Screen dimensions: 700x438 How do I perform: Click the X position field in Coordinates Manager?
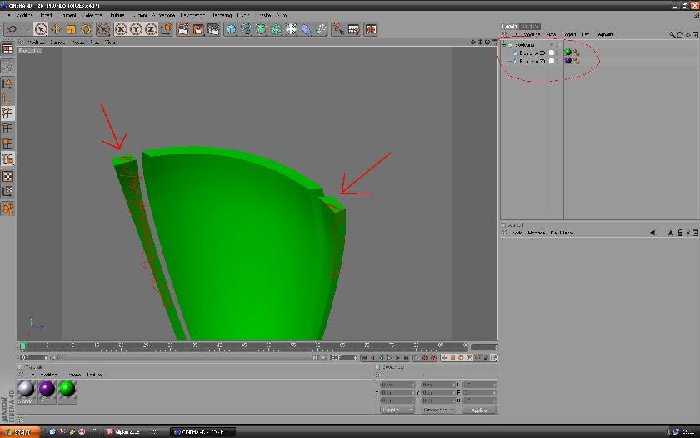pyautogui.click(x=397, y=384)
